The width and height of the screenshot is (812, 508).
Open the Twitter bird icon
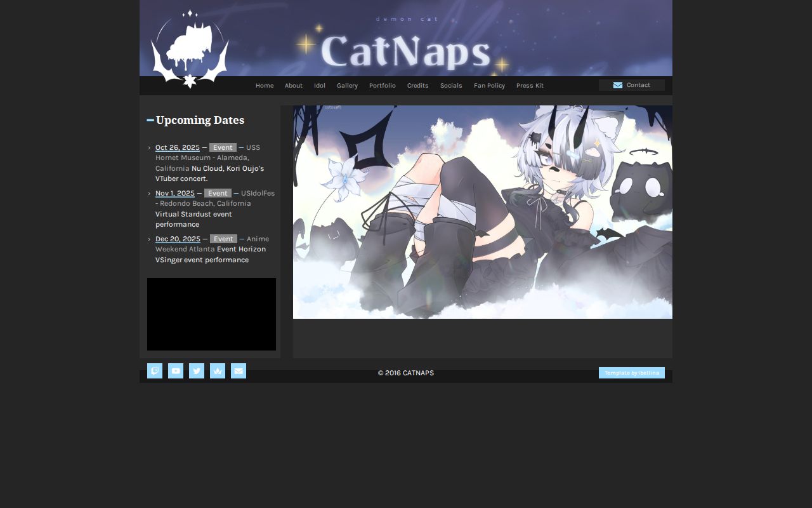pos(197,371)
